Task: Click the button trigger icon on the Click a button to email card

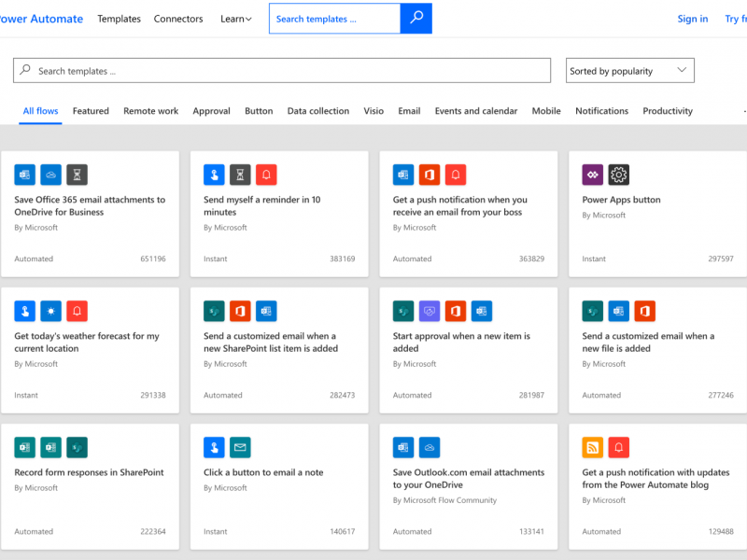Action: 214,447
